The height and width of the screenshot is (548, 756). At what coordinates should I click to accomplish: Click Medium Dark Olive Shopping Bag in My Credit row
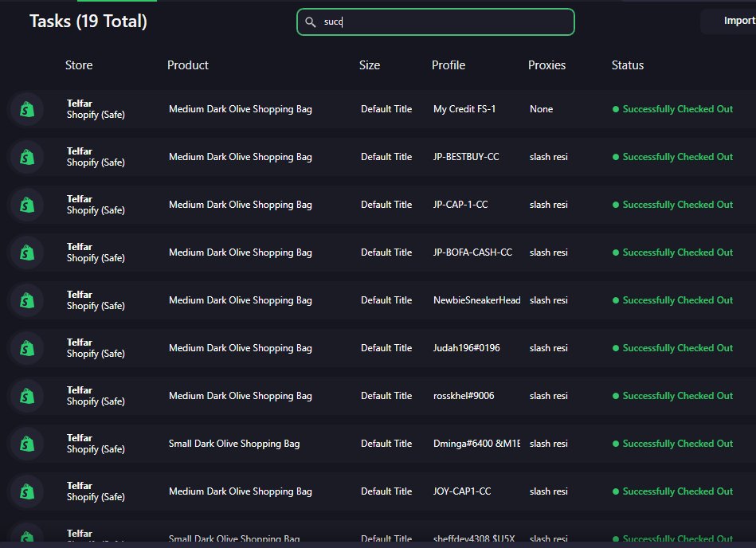(240, 109)
